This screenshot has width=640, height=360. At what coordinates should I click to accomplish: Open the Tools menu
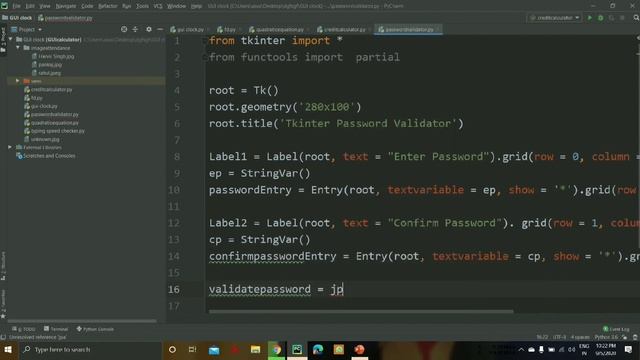coord(142,6)
